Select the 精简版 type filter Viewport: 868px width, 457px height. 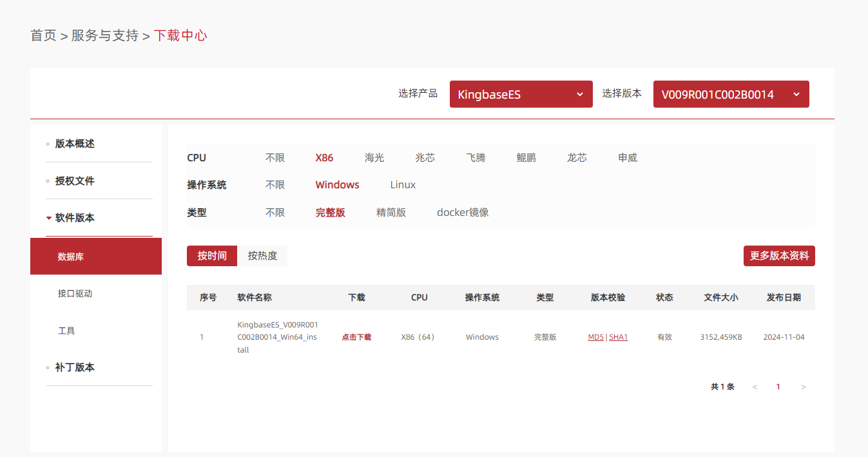391,212
